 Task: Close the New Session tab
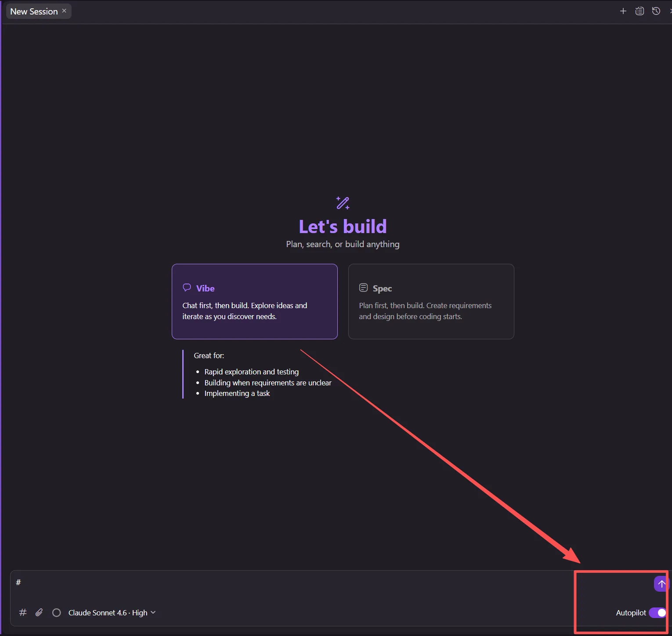click(x=64, y=11)
